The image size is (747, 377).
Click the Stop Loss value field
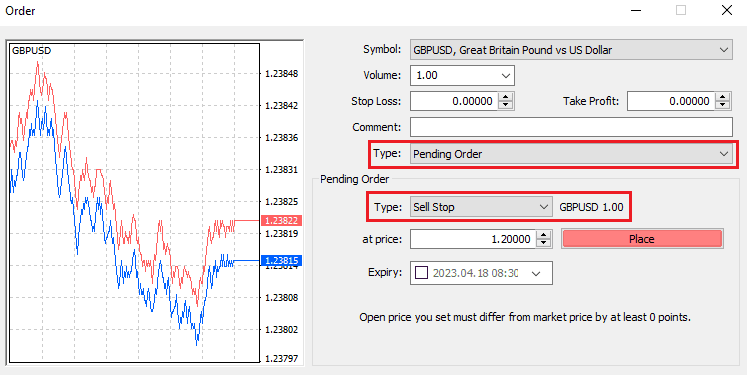point(454,101)
